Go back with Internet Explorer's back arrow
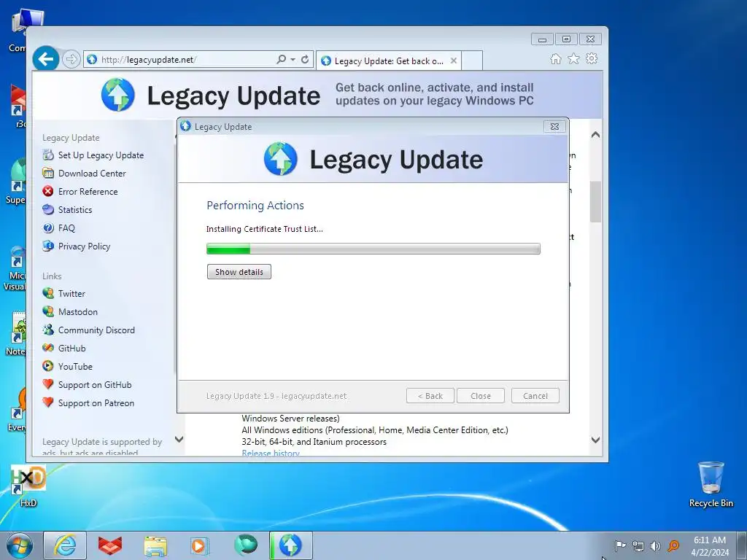 [46, 59]
